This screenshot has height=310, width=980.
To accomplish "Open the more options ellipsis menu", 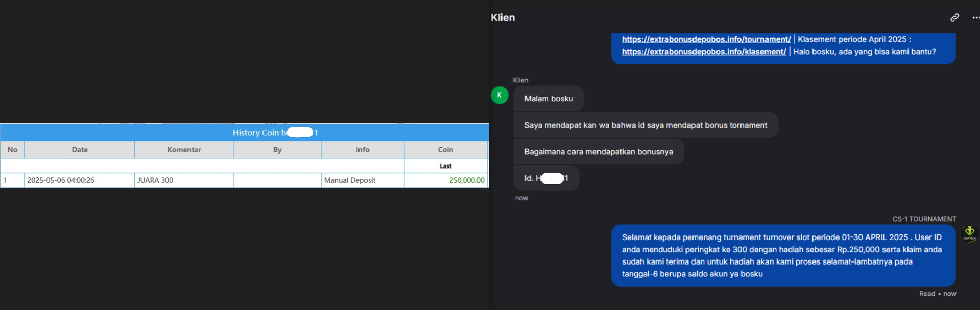I will point(975,18).
